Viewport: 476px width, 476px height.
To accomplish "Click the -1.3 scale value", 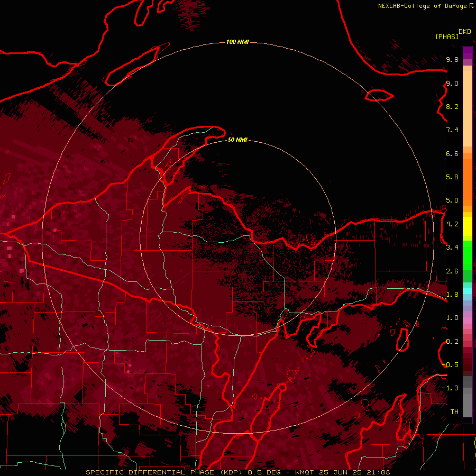I will pyautogui.click(x=450, y=388).
